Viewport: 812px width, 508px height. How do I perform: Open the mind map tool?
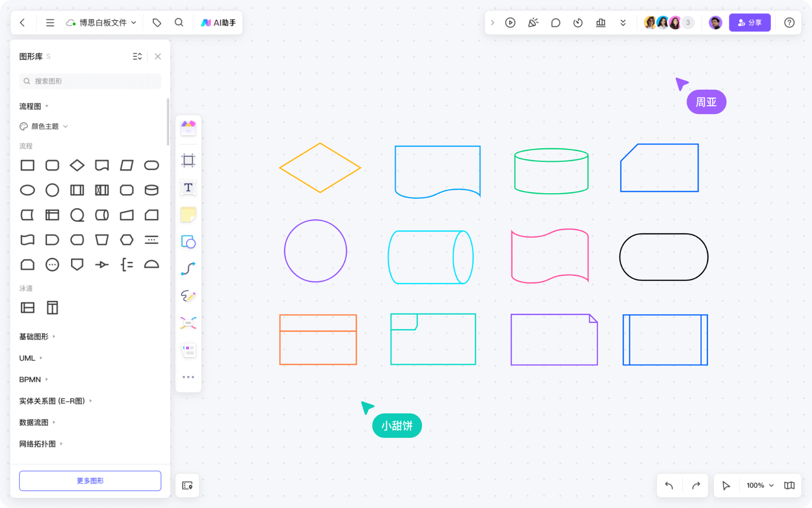pos(188,323)
